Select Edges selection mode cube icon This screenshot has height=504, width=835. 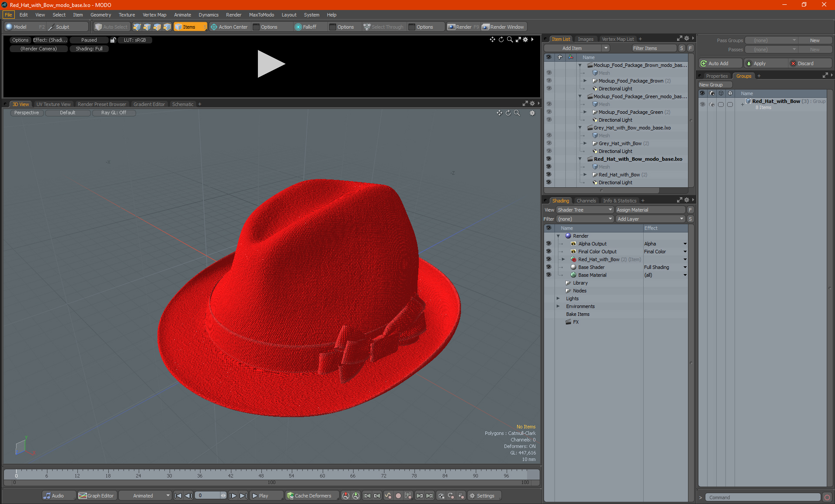[x=147, y=27]
